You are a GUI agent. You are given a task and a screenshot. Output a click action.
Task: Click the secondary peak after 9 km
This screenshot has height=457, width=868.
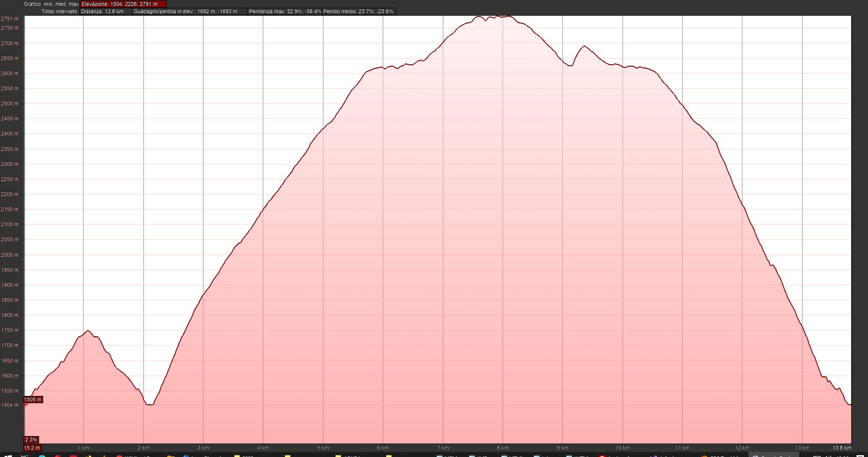tap(584, 46)
